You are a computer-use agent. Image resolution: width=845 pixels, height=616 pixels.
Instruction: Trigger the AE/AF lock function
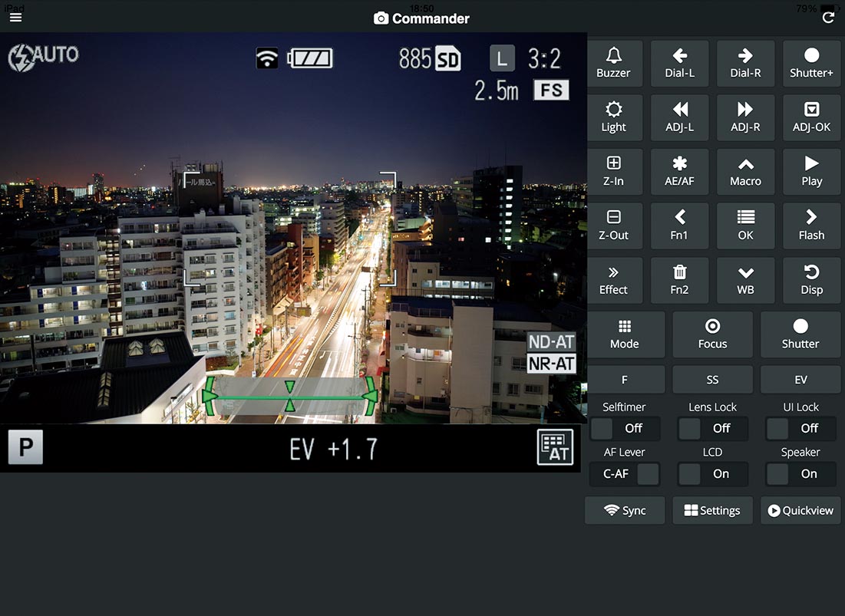(679, 171)
